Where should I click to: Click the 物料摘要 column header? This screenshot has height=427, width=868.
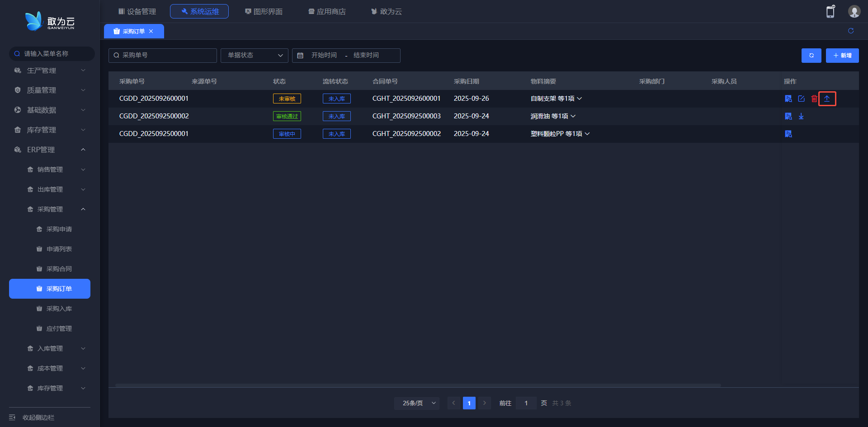tap(543, 81)
